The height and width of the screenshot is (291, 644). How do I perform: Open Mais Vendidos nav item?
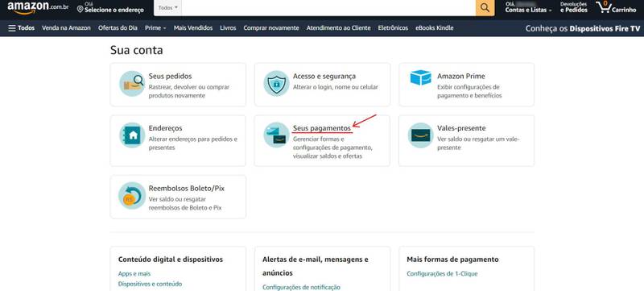(193, 28)
